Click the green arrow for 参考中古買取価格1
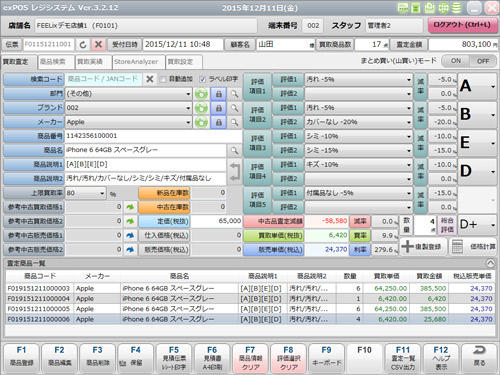Screen dimensions: 500x375 [130, 207]
